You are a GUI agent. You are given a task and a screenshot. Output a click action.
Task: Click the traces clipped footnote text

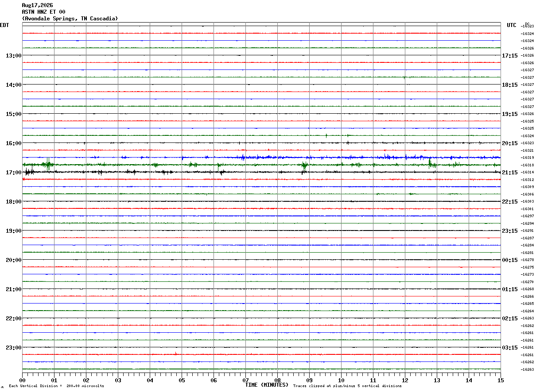tap(347, 386)
